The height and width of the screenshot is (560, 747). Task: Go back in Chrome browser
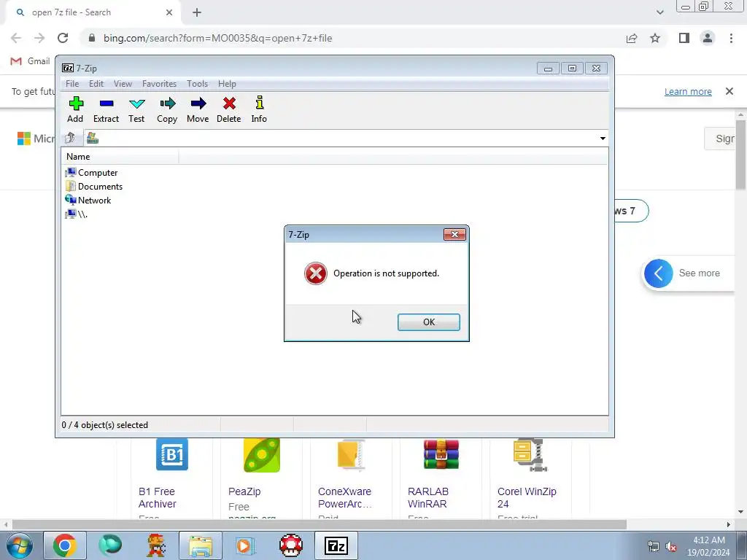click(16, 38)
